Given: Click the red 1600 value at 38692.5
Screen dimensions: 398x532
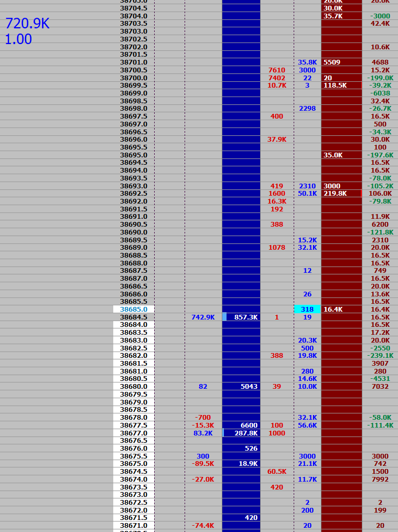Looking at the screenshot, I should 277,194.
